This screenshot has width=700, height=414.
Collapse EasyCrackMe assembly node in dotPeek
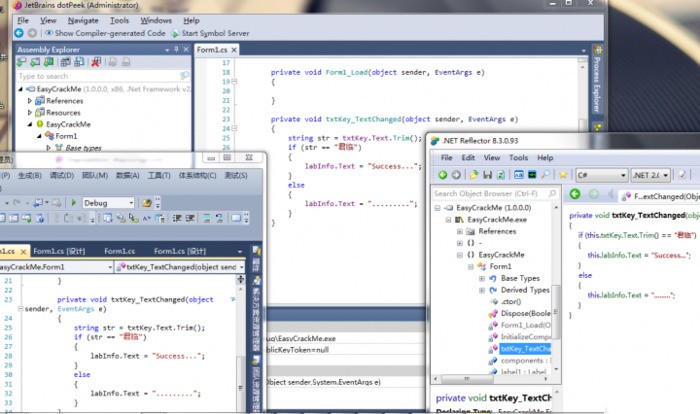click(20, 89)
